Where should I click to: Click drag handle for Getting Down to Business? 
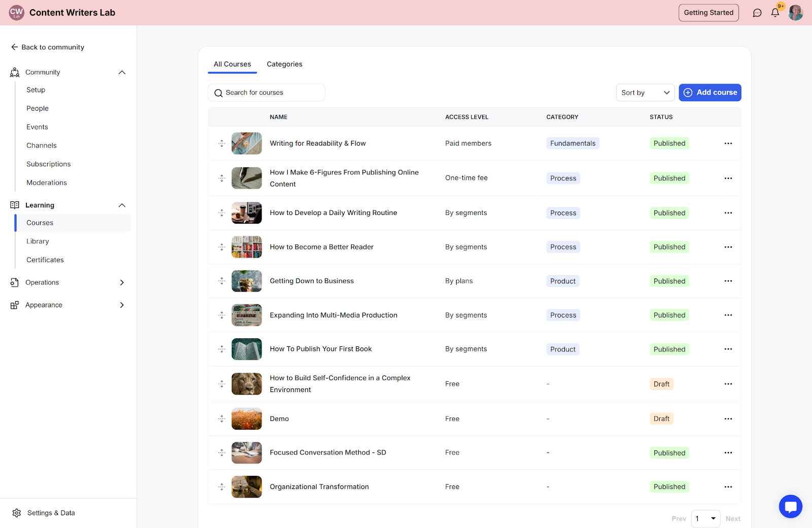pos(222,281)
